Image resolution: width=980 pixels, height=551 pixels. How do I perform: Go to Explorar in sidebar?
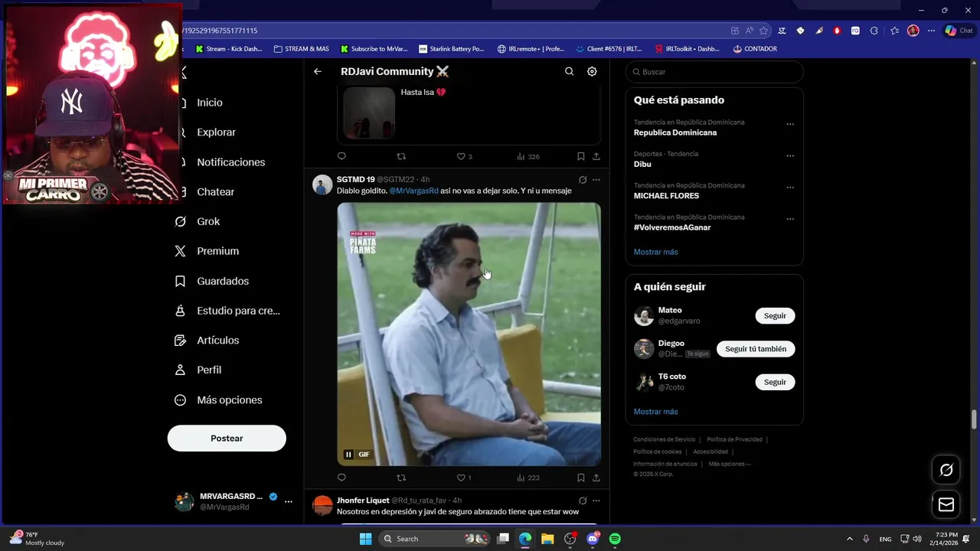tap(216, 132)
